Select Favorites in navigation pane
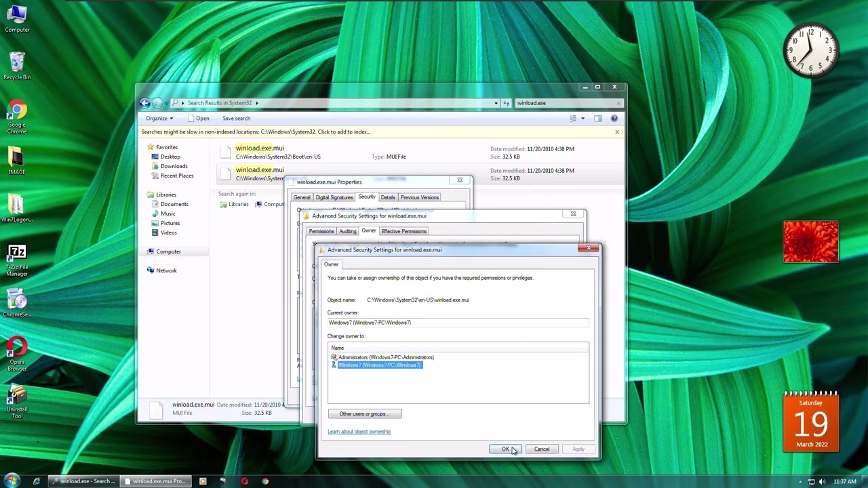The image size is (868, 488). (167, 147)
